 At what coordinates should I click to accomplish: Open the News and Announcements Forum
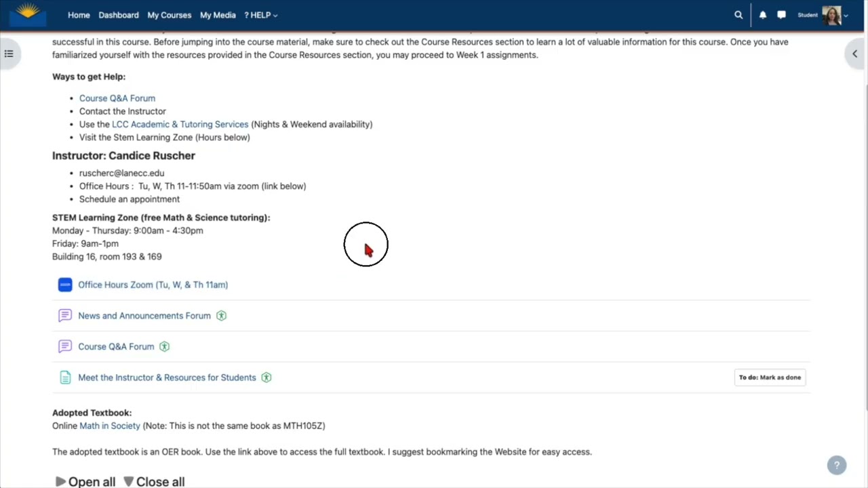144,315
